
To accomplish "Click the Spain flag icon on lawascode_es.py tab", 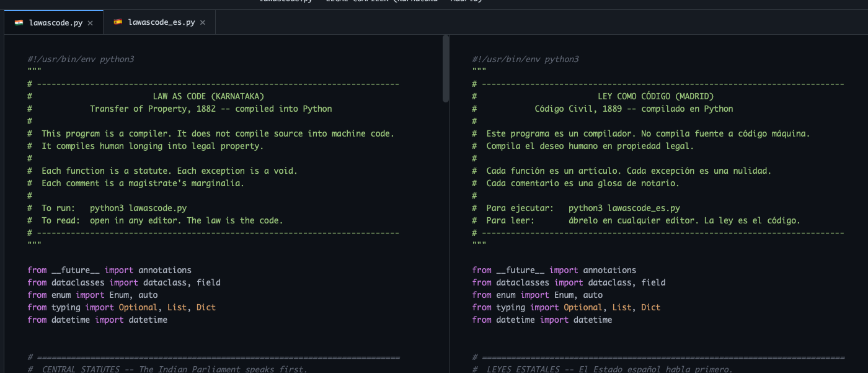I will click(x=118, y=22).
